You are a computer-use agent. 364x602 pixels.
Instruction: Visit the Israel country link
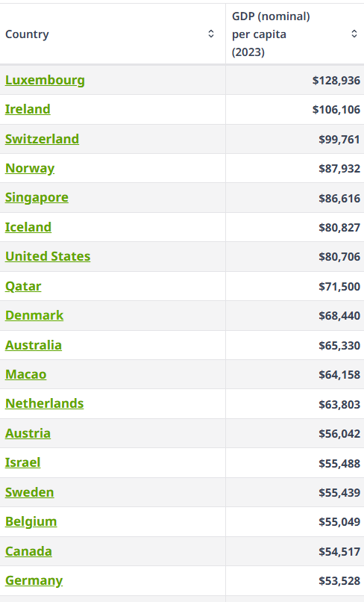click(22, 462)
